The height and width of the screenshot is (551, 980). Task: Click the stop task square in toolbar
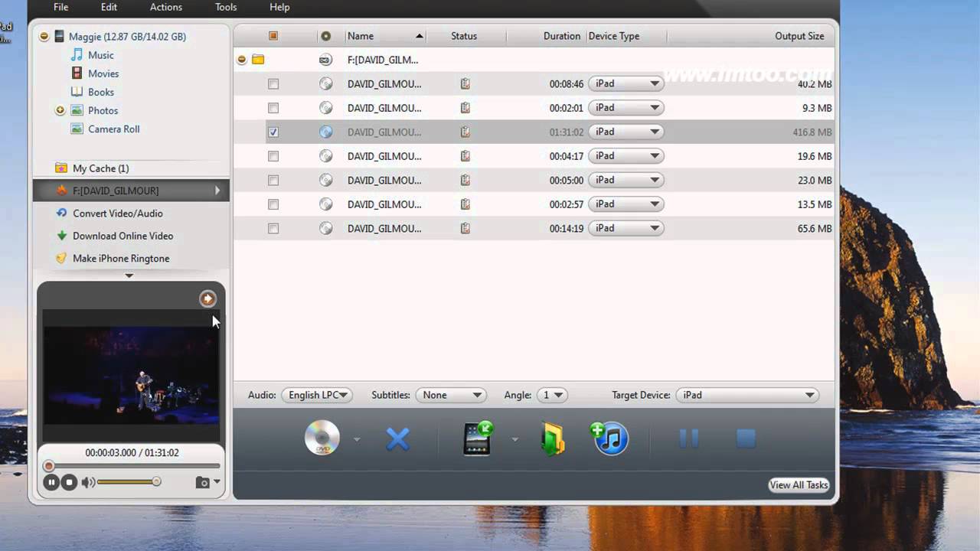[x=746, y=439]
